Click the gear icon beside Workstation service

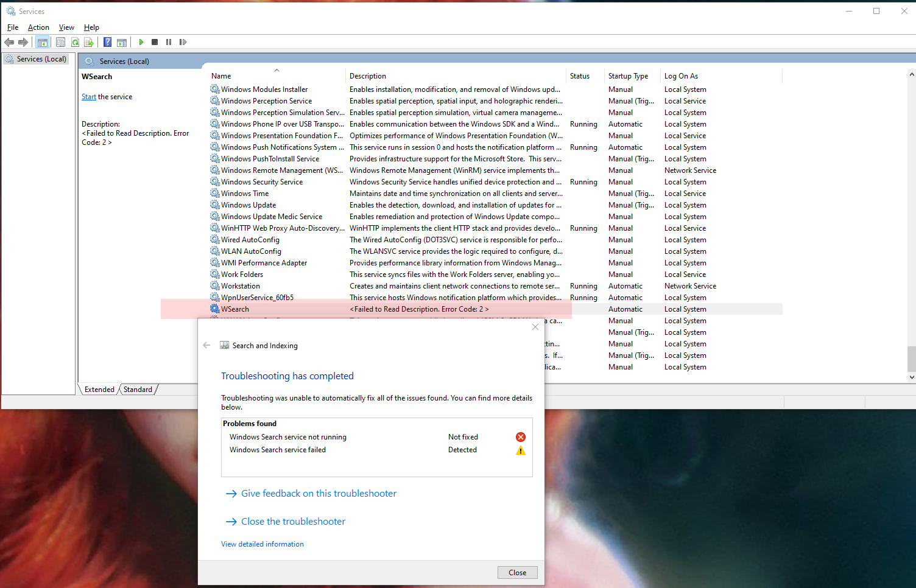click(215, 286)
